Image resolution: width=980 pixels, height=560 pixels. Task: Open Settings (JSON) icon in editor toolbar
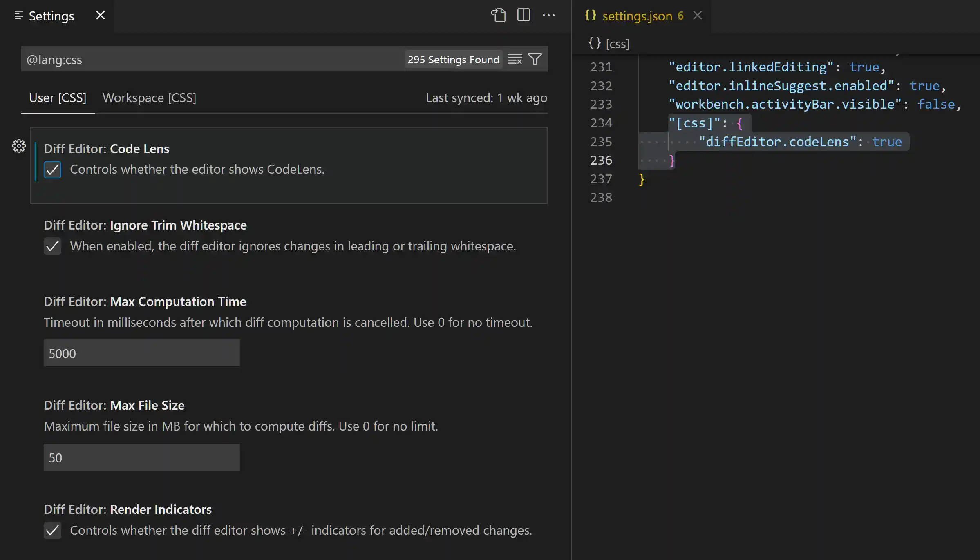click(x=498, y=15)
